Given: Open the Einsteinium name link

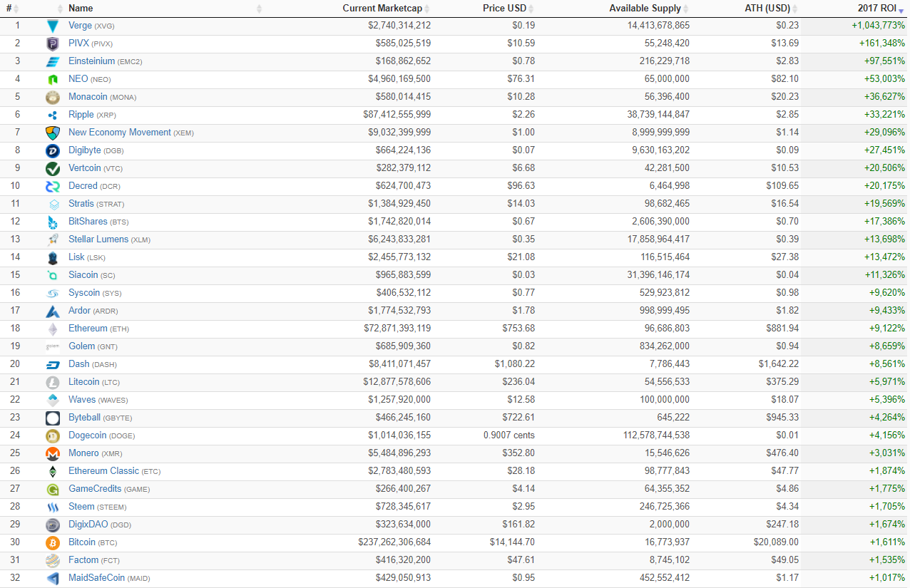Looking at the screenshot, I should [x=92, y=61].
